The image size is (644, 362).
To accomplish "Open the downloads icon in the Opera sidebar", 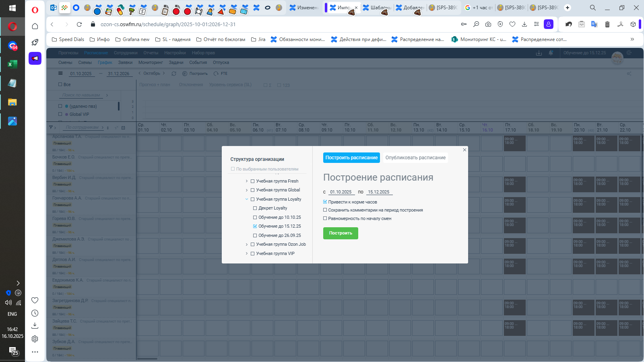I will pos(35,325).
